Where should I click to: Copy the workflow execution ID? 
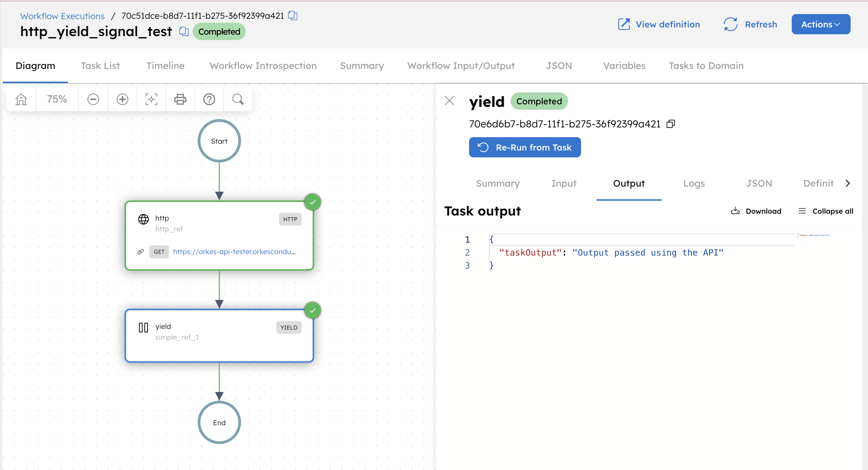(293, 16)
